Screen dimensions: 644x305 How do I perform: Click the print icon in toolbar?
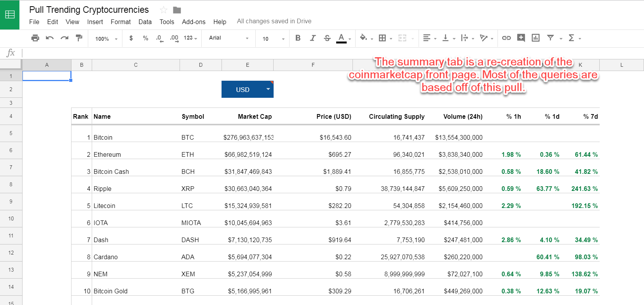35,38
